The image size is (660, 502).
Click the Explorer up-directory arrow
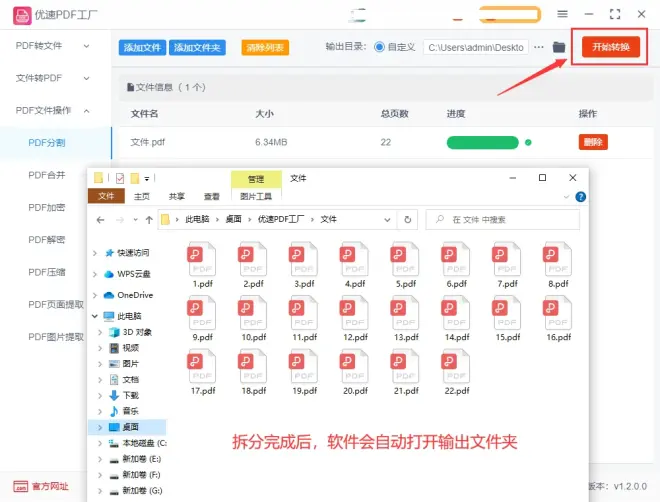(148, 219)
